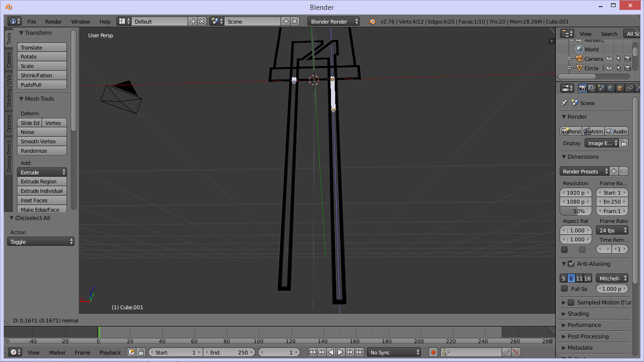Toggle Camera selectability arrow in outliner

click(619, 59)
